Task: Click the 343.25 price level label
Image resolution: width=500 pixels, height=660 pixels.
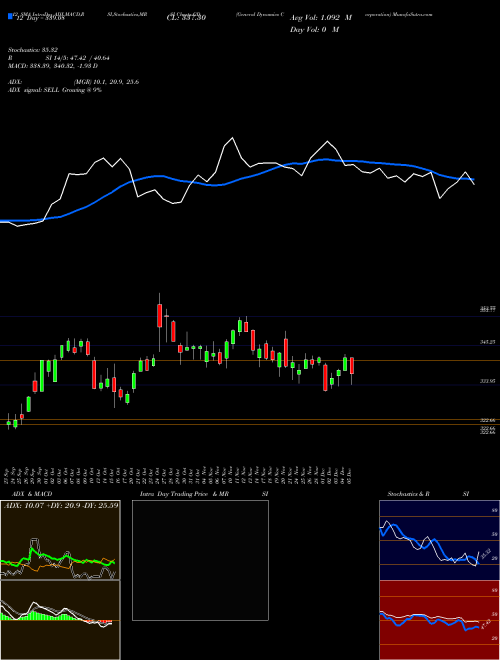Action: [487, 343]
